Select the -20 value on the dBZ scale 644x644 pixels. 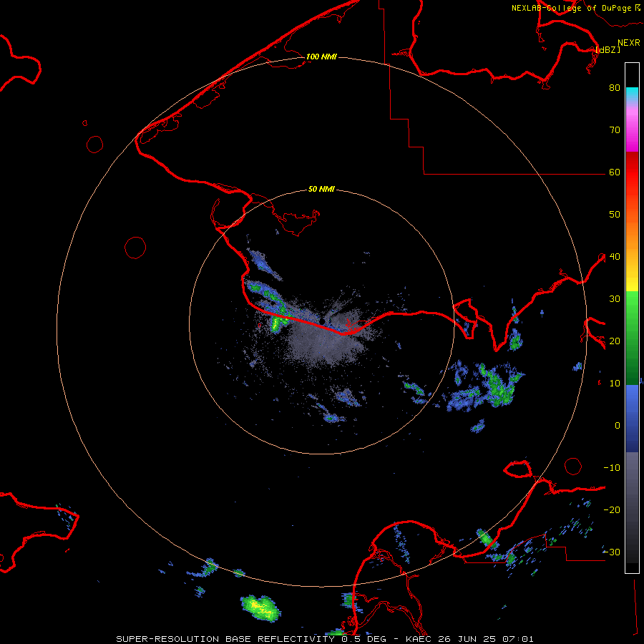point(612,510)
